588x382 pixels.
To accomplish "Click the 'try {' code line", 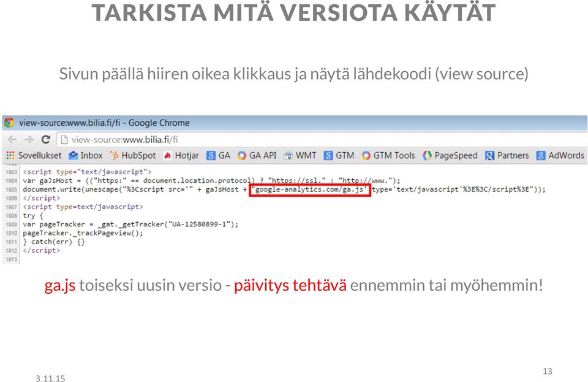I will pos(33,216).
